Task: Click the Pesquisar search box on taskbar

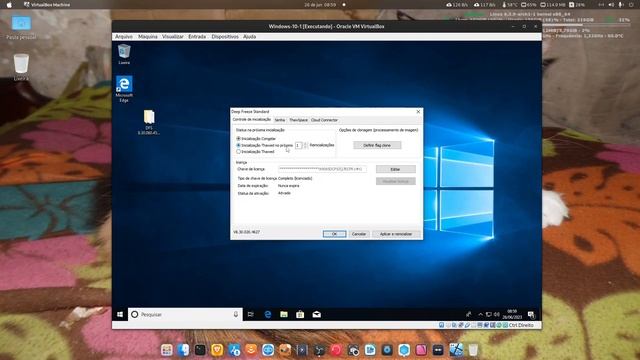Action: coord(185,314)
